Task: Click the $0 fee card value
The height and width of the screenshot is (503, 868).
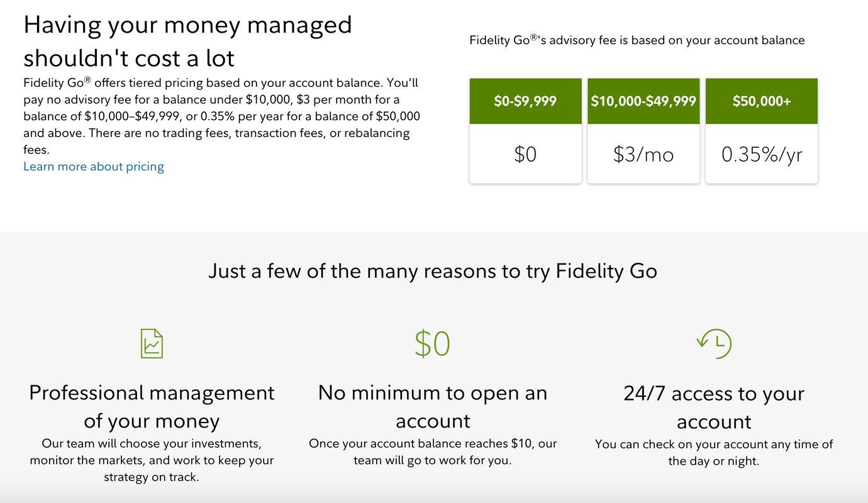Action: [525, 154]
